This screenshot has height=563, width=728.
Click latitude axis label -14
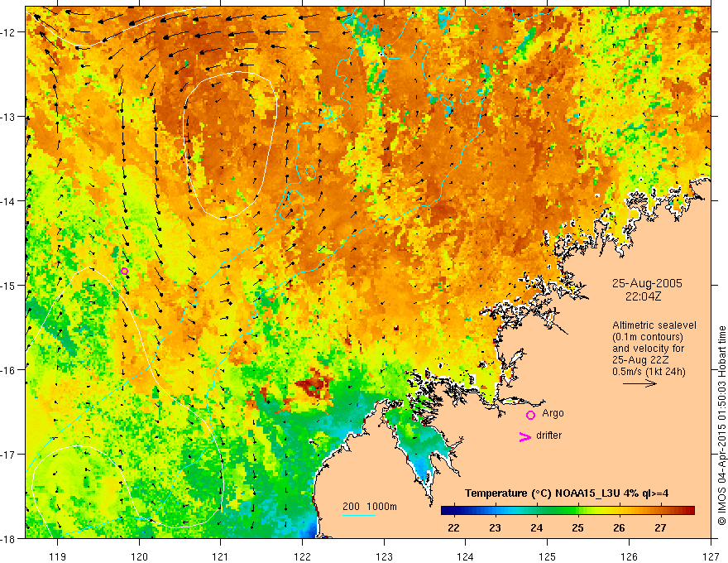(x=8, y=201)
